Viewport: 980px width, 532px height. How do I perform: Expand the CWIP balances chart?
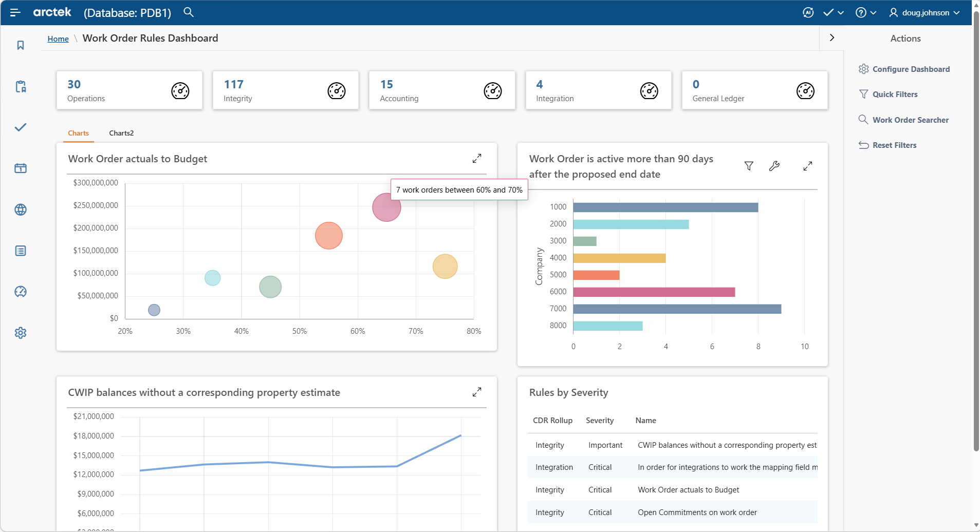pyautogui.click(x=477, y=392)
